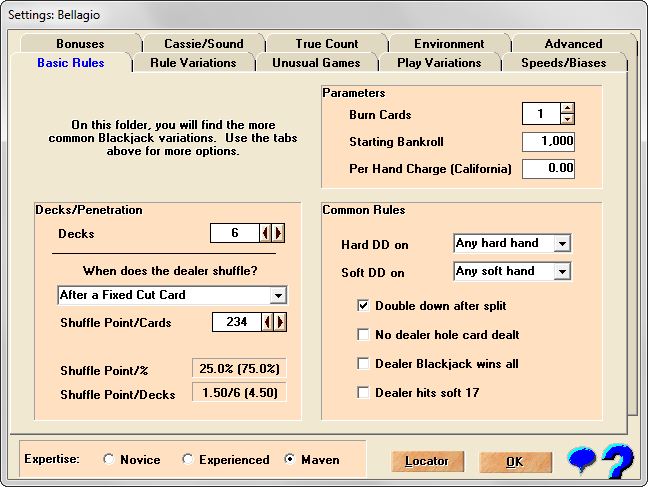Viewport: 648px width, 487px height.
Task: Switch to the Speeds/Biases tab
Action: tap(564, 63)
